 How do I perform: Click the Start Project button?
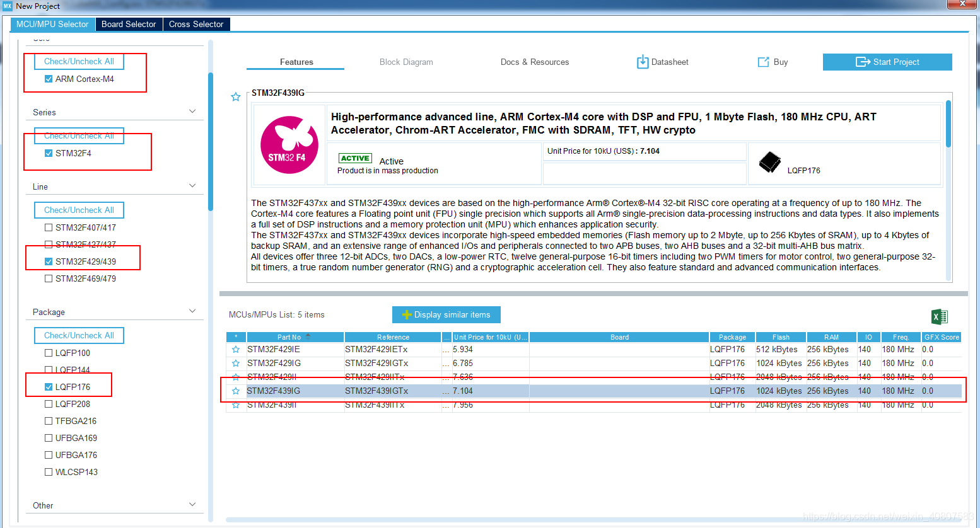(x=887, y=62)
